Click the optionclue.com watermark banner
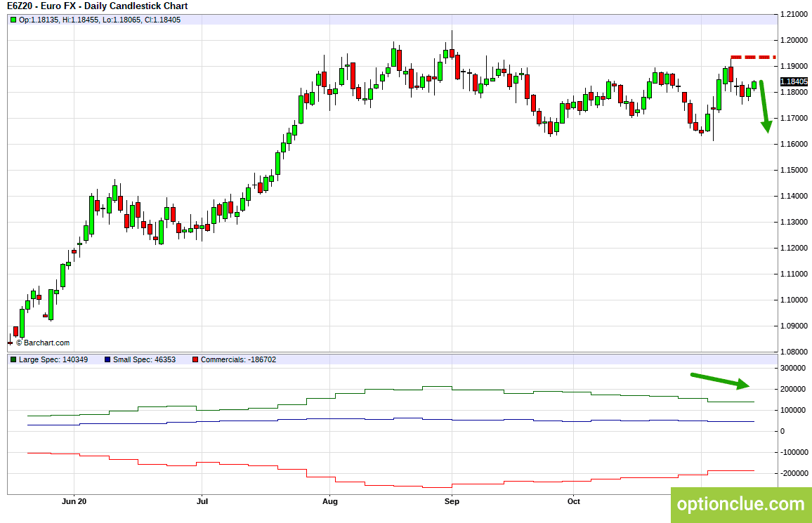Image resolution: width=812 pixels, height=523 pixels. [741, 505]
